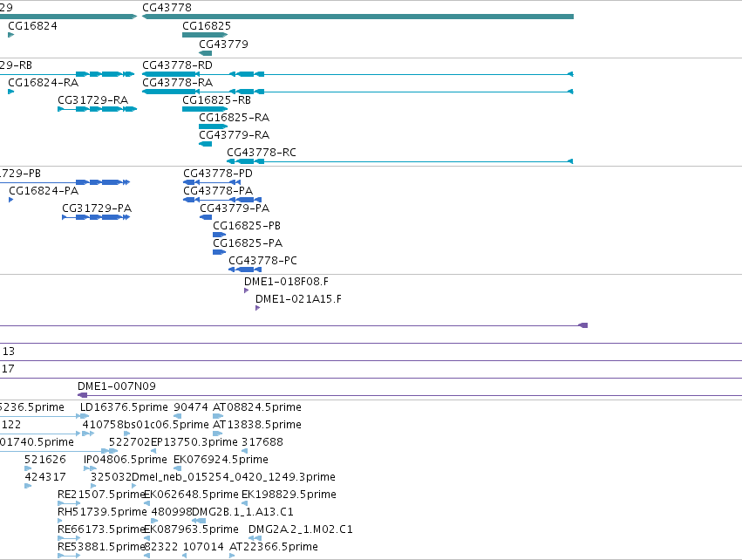Select the DME1-018F08.F feature label

pos(286,282)
